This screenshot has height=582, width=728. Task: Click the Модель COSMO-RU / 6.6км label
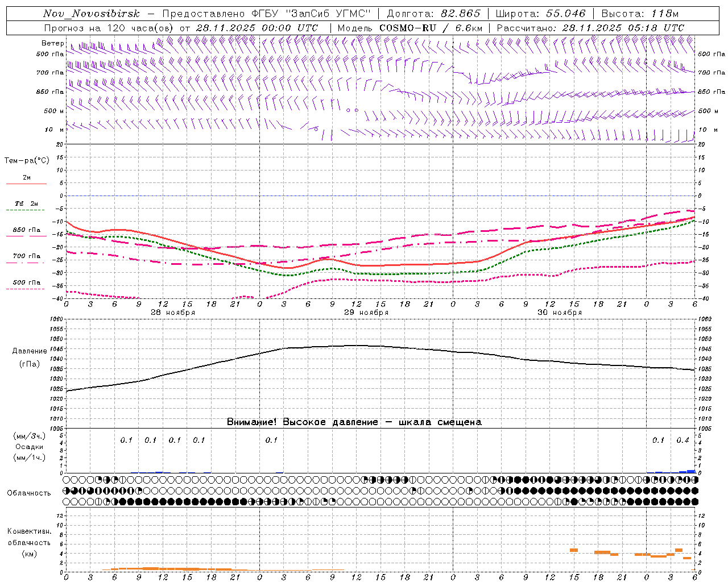410,28
